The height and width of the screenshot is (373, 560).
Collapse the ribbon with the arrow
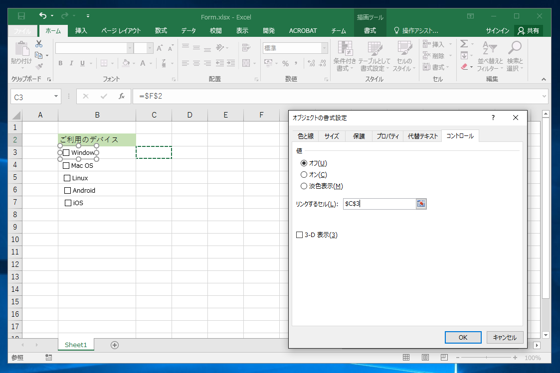[x=544, y=79]
